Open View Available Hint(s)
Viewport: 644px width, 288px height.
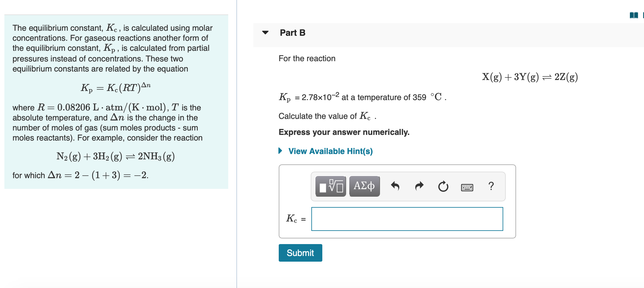pos(330,151)
